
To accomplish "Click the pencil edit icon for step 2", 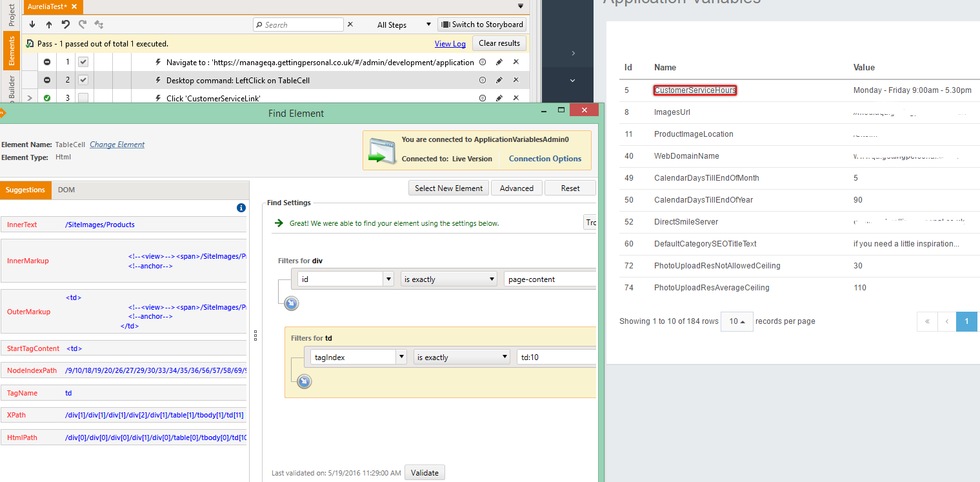I will click(x=499, y=80).
